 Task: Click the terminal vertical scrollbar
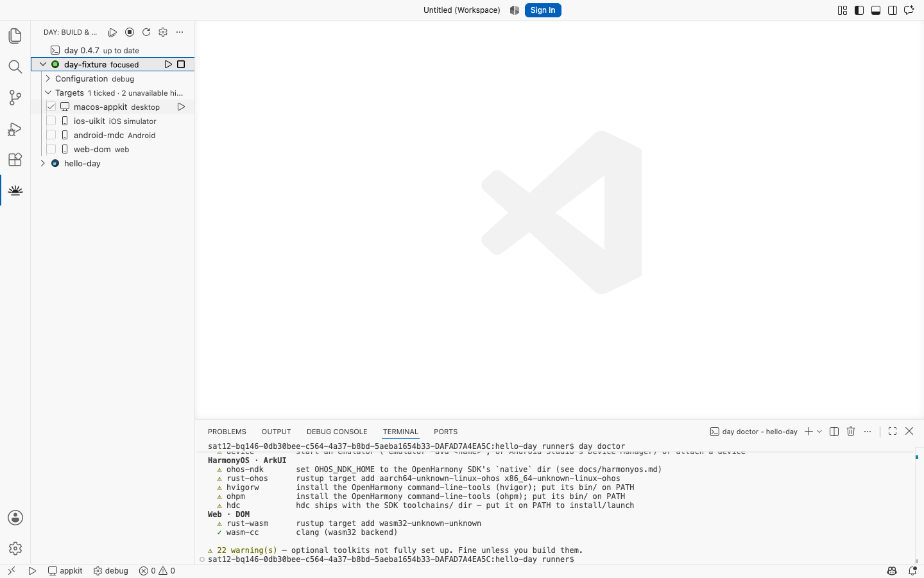[x=917, y=506]
